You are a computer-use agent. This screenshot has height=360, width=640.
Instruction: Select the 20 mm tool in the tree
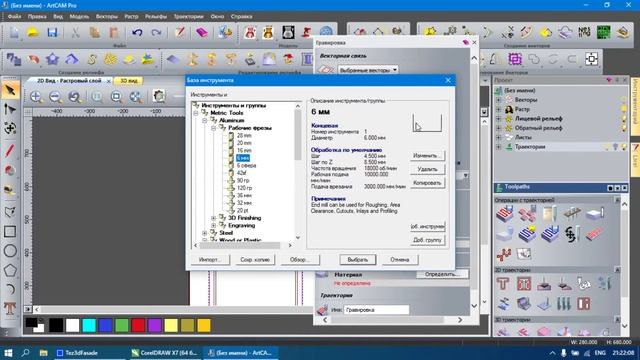coord(244,143)
